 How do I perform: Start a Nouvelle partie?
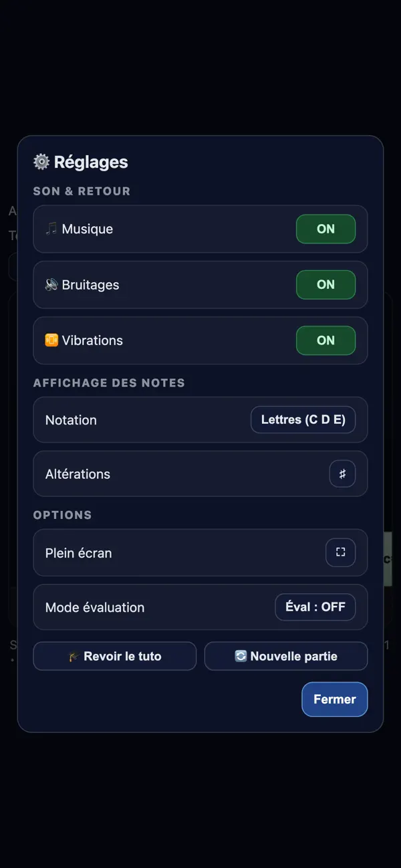click(286, 656)
